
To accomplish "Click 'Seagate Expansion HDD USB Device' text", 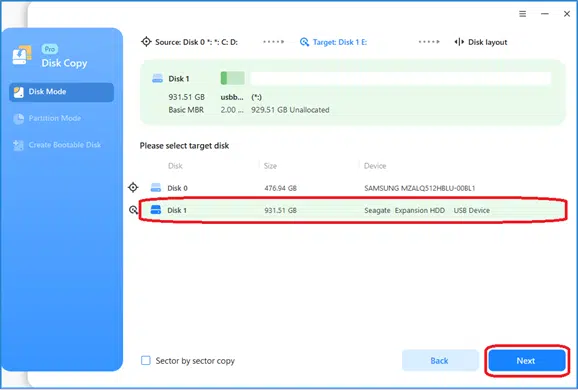I will click(427, 210).
